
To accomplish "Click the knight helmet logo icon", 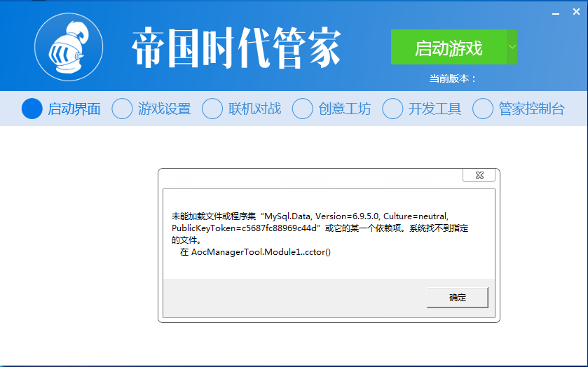I will [x=69, y=46].
